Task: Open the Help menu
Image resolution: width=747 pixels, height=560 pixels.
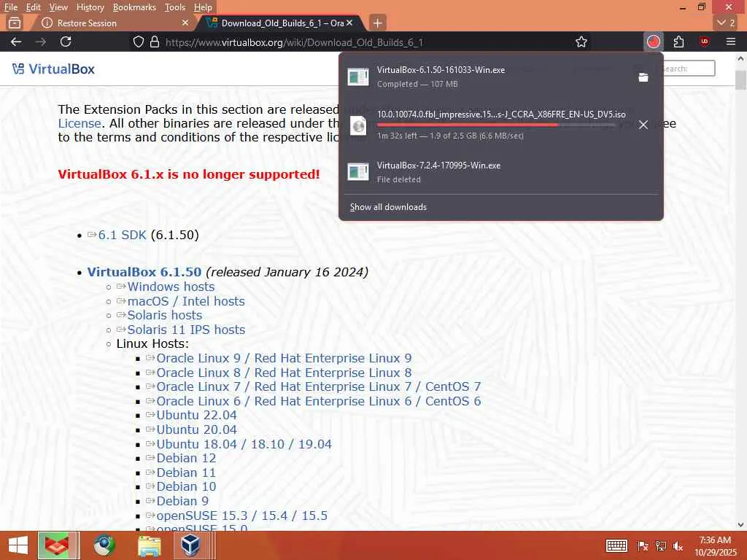Action: click(x=203, y=7)
